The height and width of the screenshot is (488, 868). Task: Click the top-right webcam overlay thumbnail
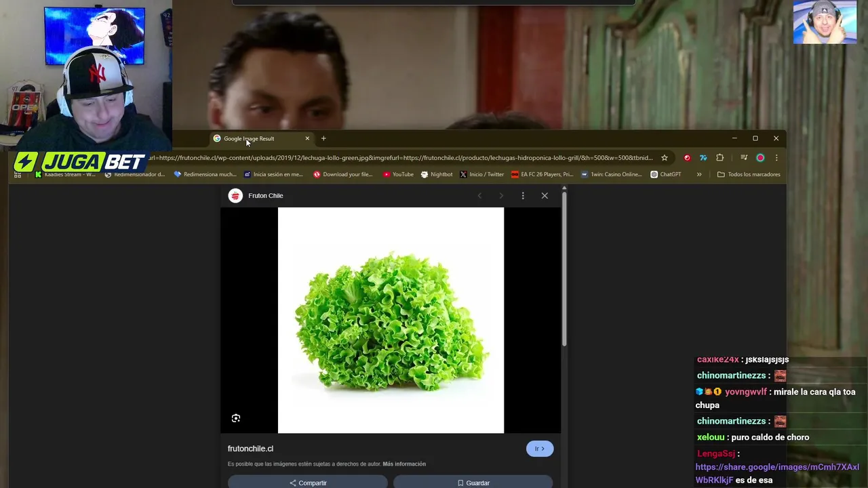pos(825,22)
